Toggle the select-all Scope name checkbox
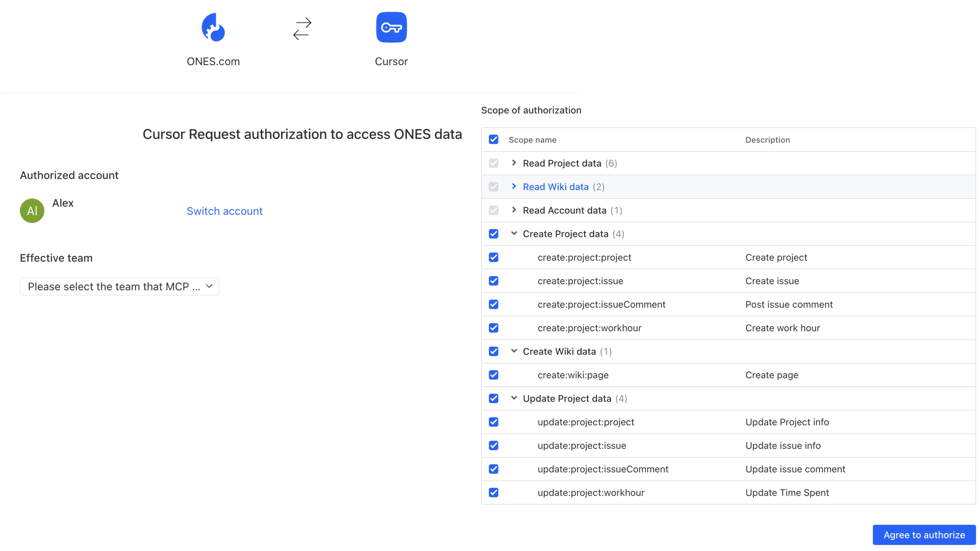The image size is (980, 551). 493,140
